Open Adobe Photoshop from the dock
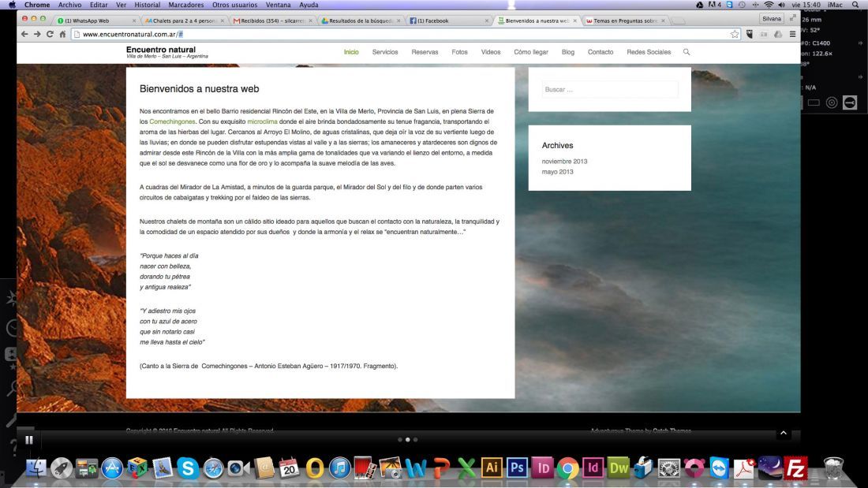This screenshot has height=488, width=868. pyautogui.click(x=517, y=468)
